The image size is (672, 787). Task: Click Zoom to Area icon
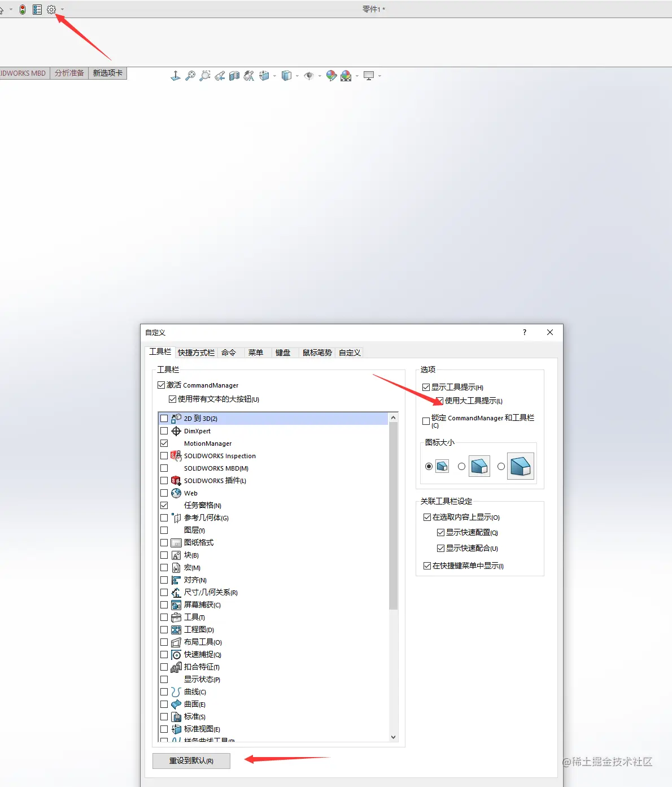[205, 76]
